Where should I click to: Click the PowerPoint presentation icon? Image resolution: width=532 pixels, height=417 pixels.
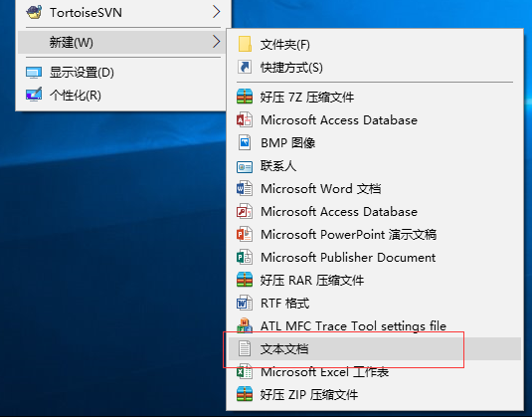[x=245, y=234]
